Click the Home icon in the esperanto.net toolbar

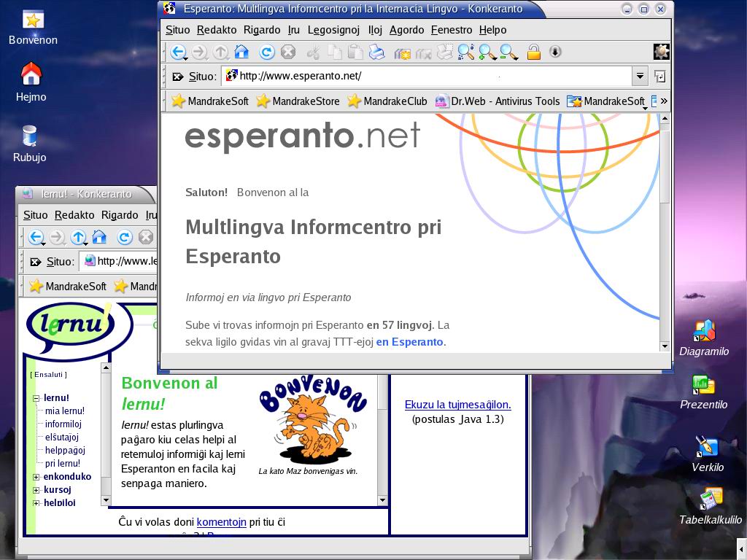[241, 52]
